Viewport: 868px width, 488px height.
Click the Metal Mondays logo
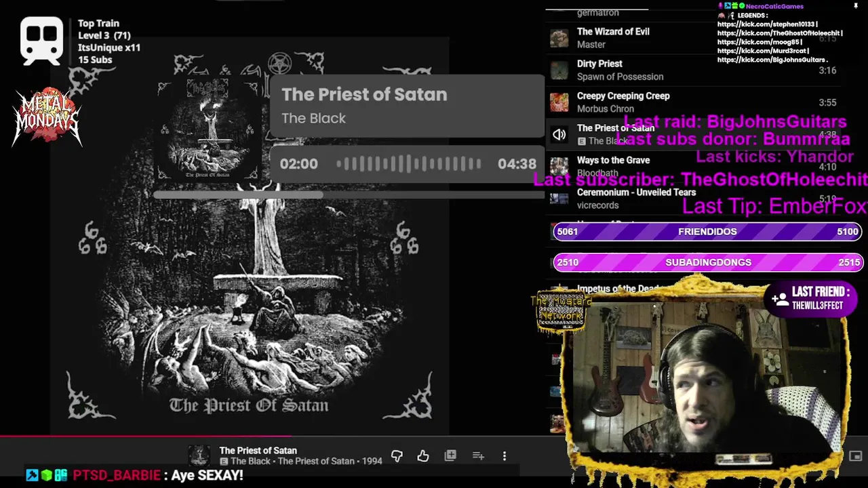coord(46,116)
